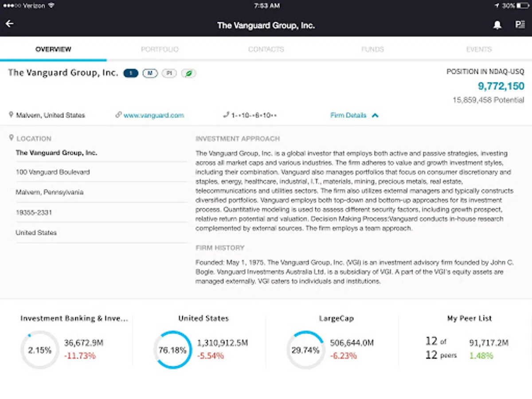Toggle the M badge

(x=150, y=74)
